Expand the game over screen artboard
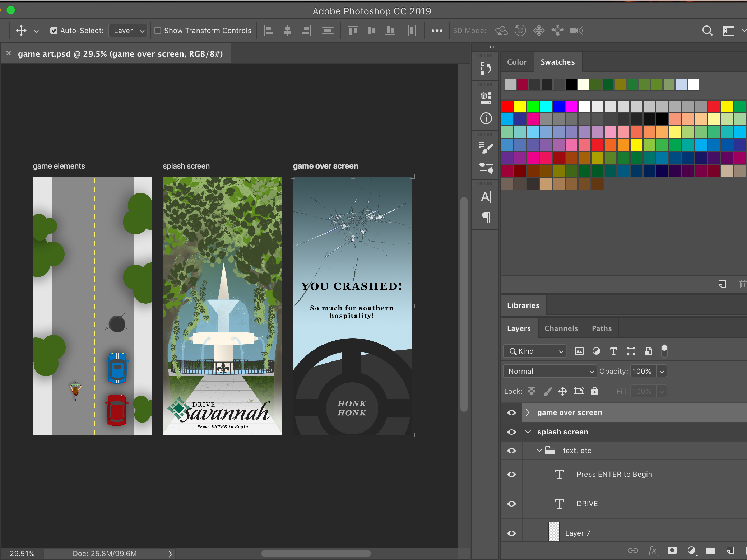 click(528, 412)
